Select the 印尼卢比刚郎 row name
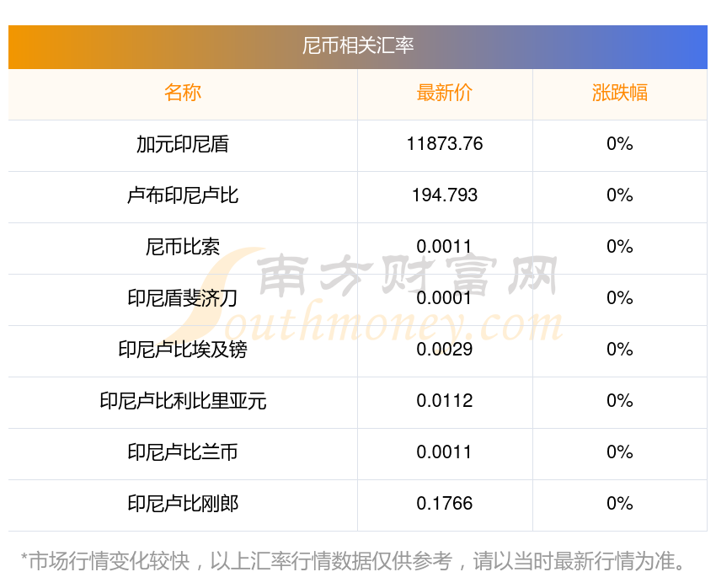Screen dimensions: 716x588 click(183, 504)
